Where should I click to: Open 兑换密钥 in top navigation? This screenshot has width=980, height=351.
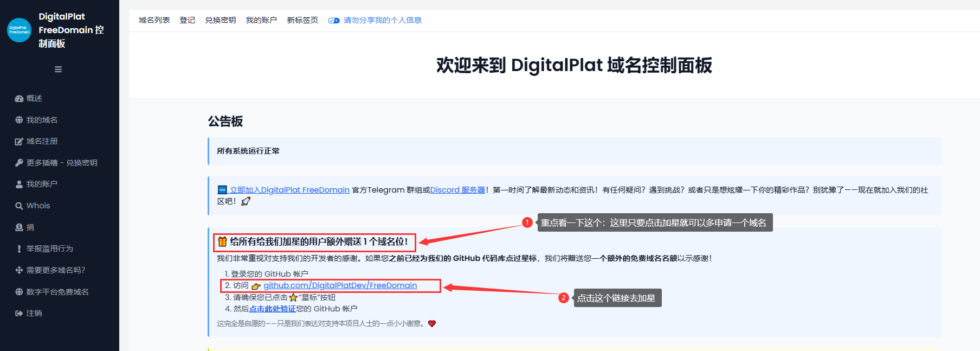[x=221, y=20]
